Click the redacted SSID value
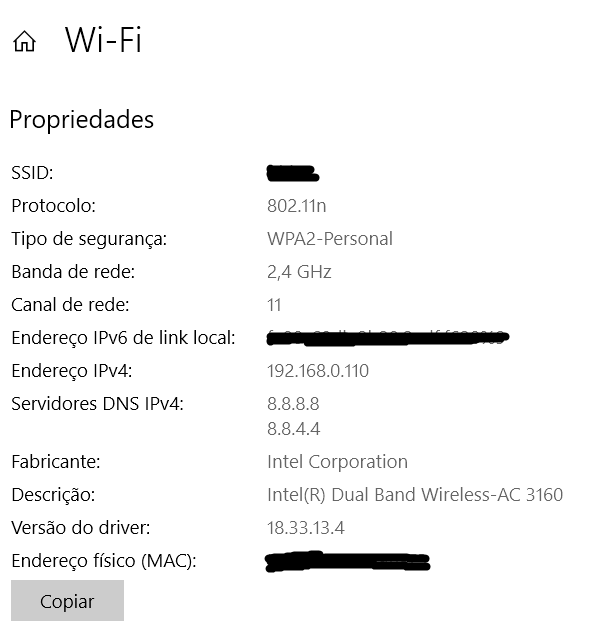 [x=293, y=173]
